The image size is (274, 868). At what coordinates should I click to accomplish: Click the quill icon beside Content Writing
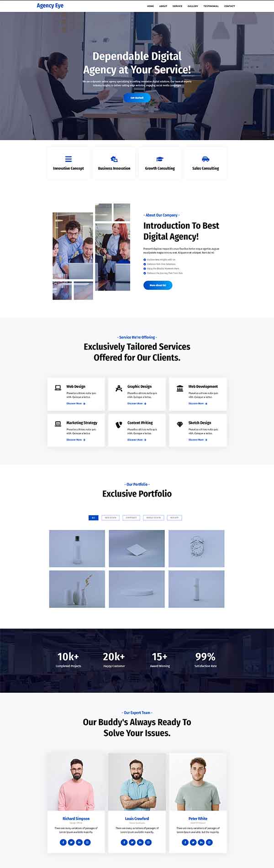118,423
